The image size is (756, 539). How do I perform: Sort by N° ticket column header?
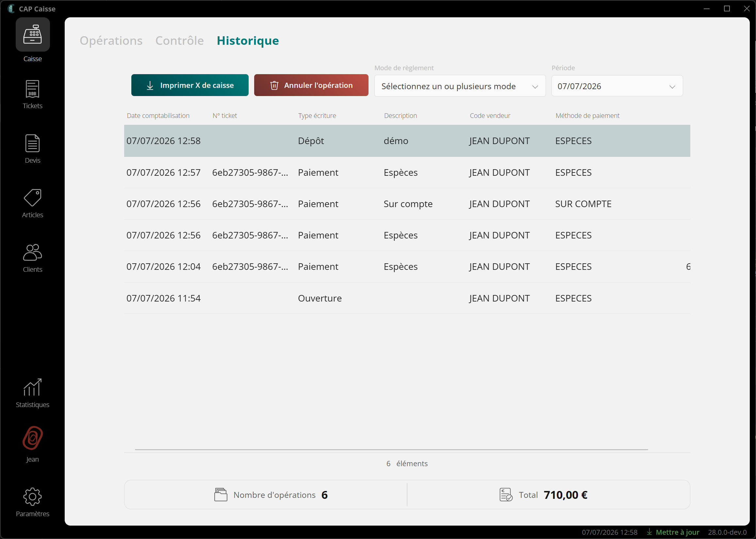point(225,116)
